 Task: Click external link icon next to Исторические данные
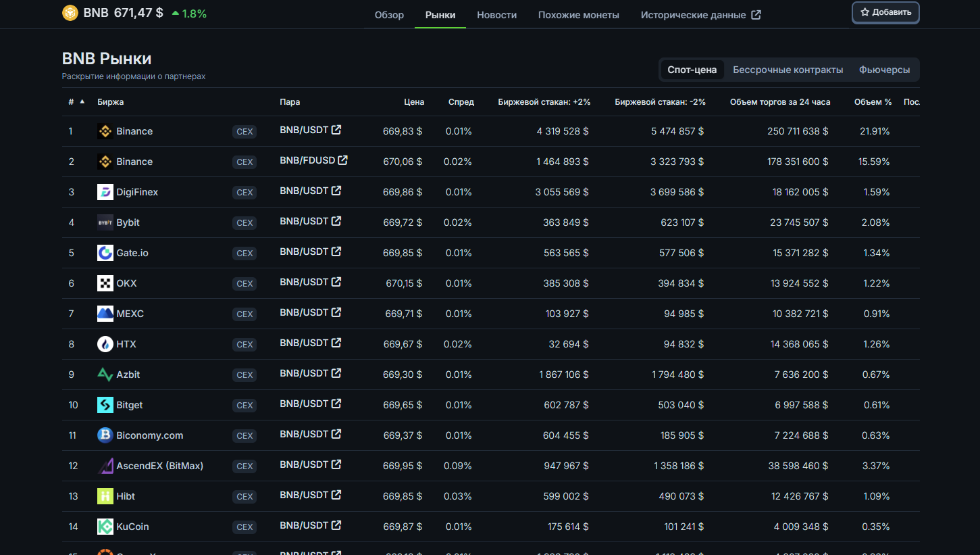pyautogui.click(x=756, y=15)
